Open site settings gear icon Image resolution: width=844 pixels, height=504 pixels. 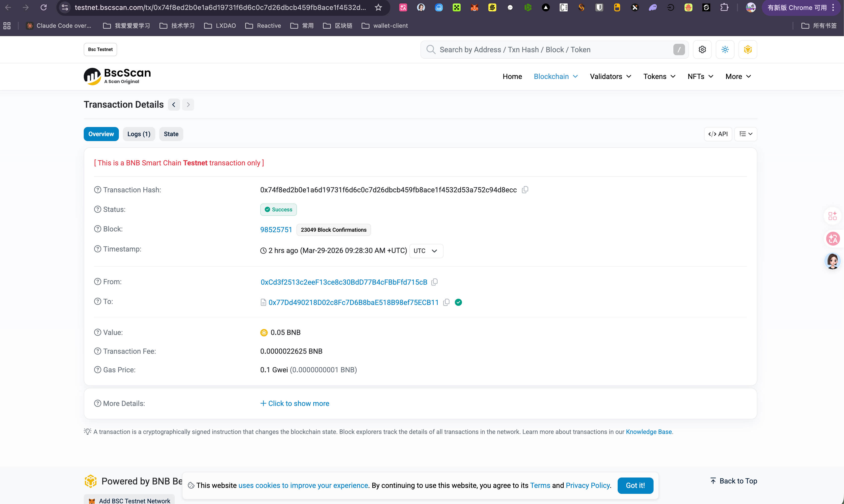tap(702, 50)
